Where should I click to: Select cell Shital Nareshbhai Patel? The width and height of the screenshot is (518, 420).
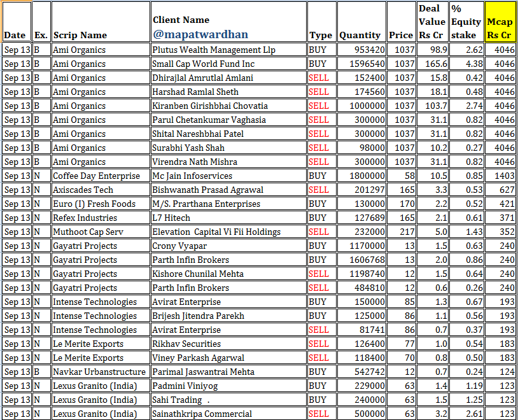228,134
